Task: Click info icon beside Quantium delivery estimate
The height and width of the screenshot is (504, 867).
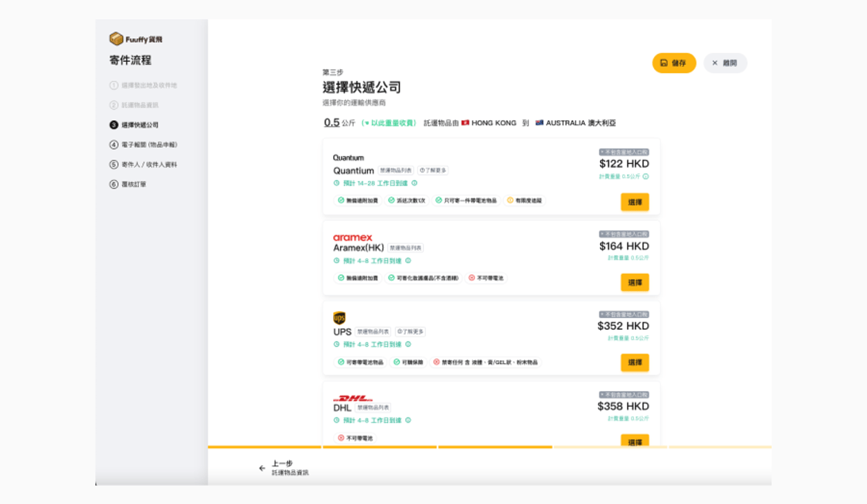Action: (415, 184)
